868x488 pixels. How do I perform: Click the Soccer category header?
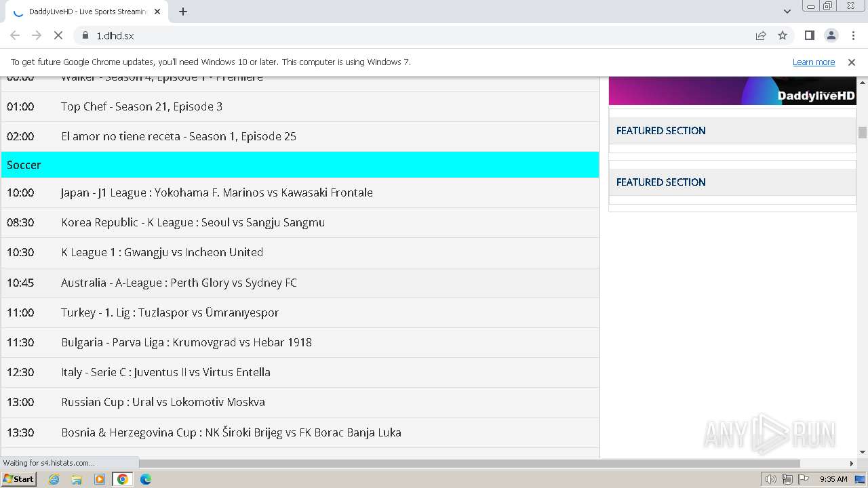300,165
